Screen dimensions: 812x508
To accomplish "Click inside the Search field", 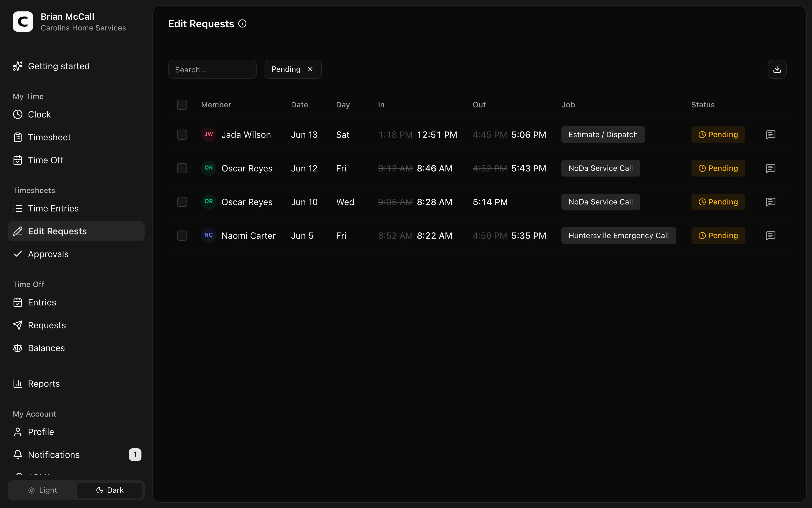I will click(x=212, y=69).
